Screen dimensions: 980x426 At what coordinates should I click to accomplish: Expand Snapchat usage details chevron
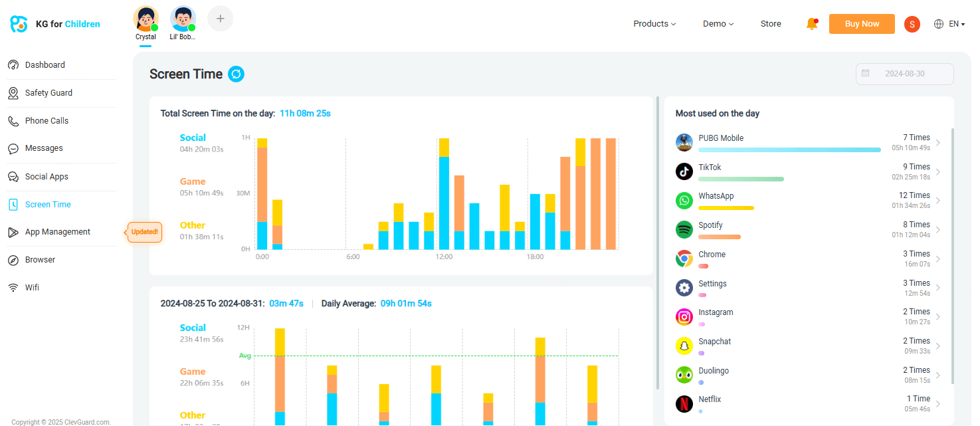point(938,346)
